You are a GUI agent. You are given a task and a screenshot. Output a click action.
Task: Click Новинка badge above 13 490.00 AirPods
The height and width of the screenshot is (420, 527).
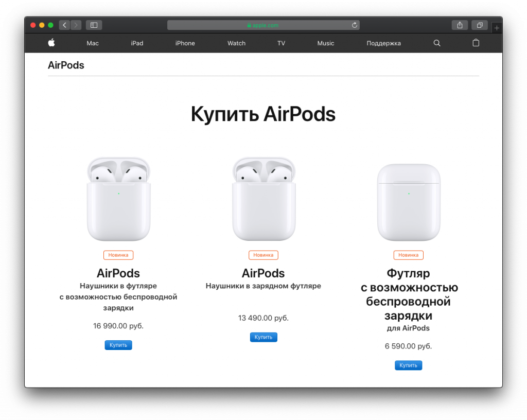click(263, 255)
